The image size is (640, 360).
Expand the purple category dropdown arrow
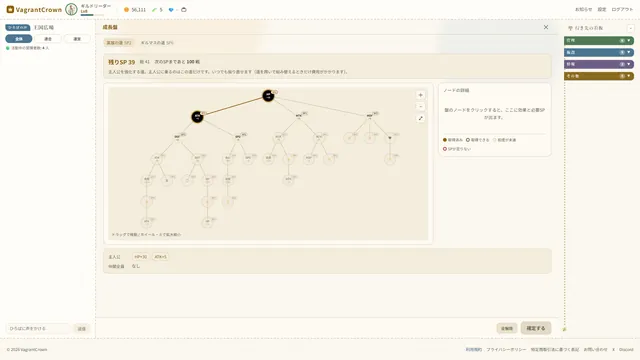click(x=629, y=64)
